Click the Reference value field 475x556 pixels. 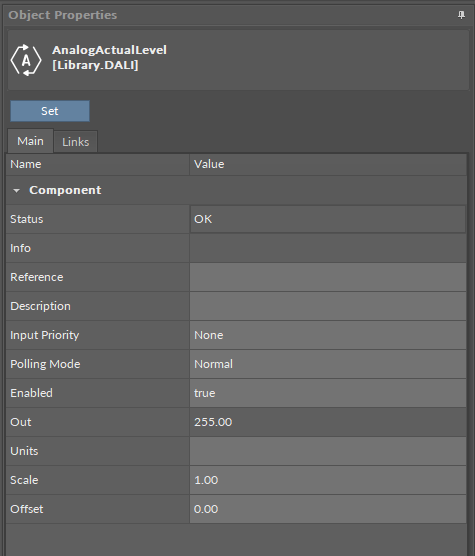click(x=328, y=277)
